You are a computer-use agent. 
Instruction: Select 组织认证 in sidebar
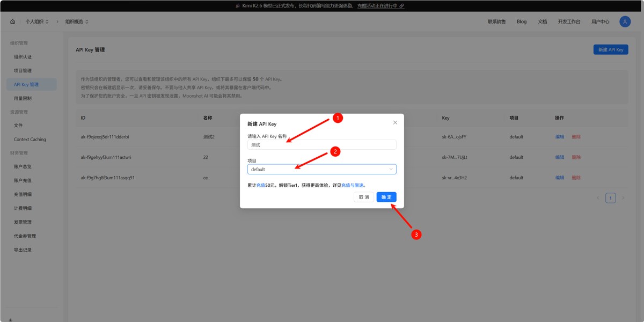[x=32, y=56]
